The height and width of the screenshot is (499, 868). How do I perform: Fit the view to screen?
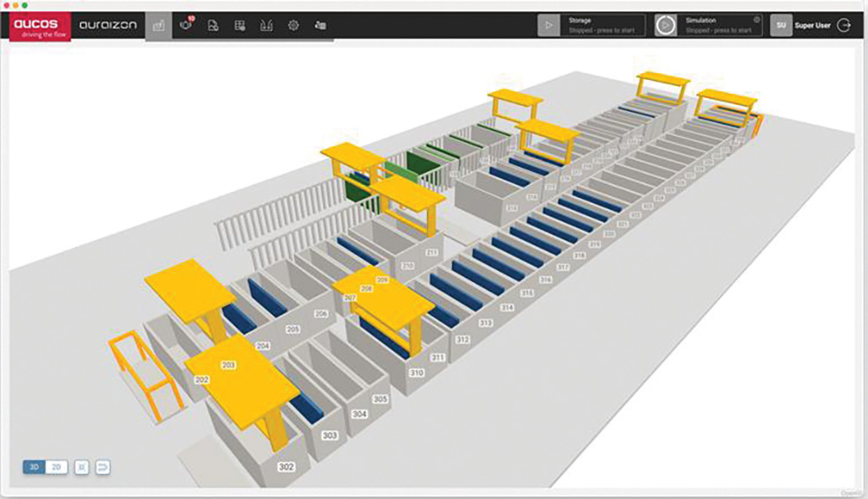82,467
